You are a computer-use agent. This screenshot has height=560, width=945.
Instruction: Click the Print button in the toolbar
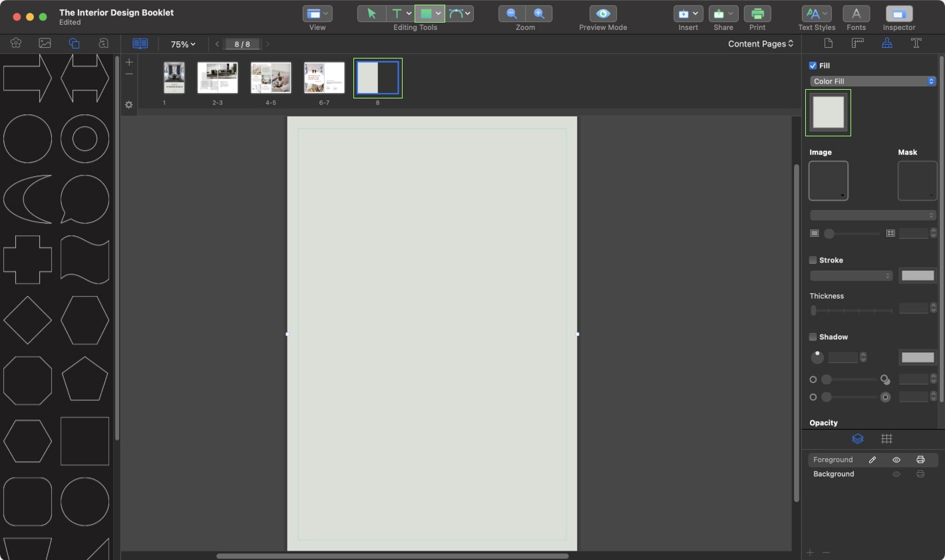[757, 13]
